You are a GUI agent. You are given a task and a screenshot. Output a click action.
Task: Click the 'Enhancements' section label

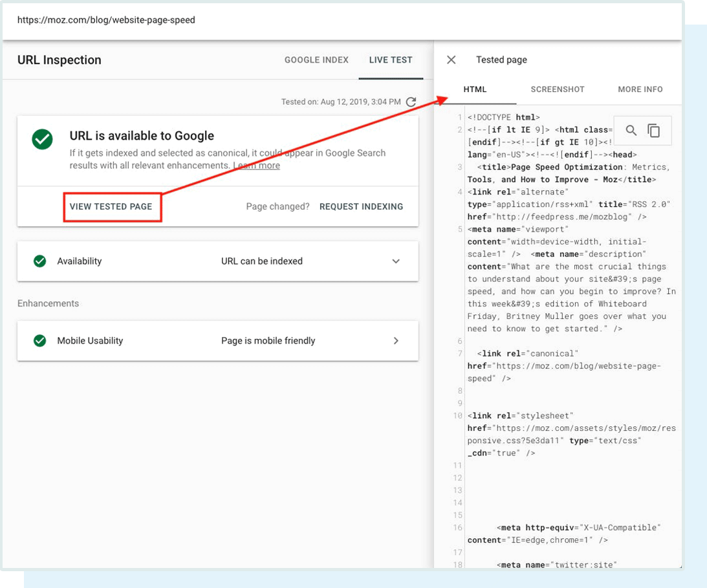(49, 303)
